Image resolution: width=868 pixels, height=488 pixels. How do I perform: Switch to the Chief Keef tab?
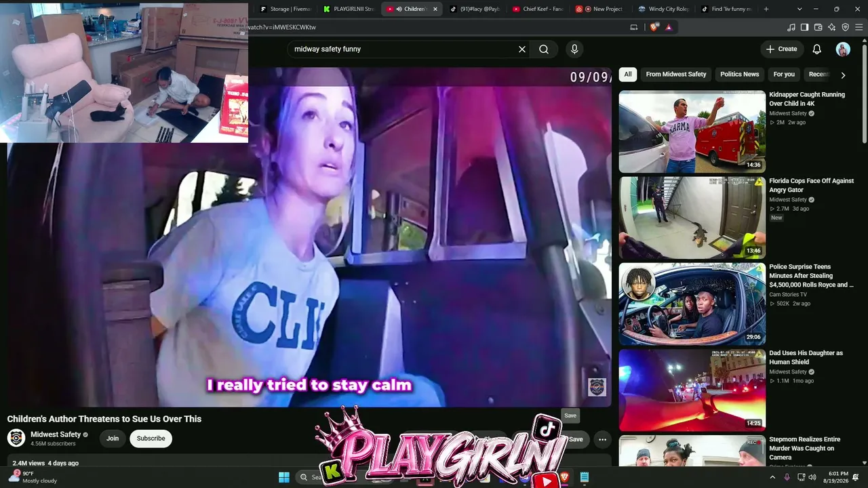click(538, 9)
